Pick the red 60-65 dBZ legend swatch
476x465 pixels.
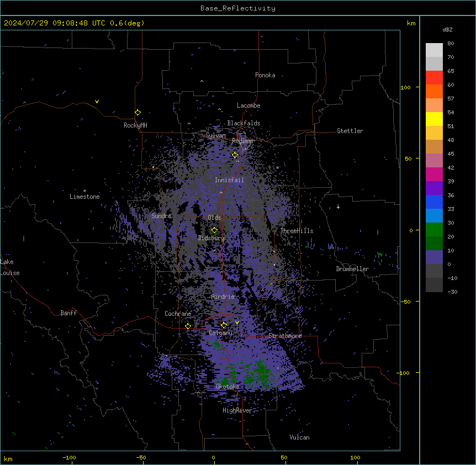tap(434, 77)
